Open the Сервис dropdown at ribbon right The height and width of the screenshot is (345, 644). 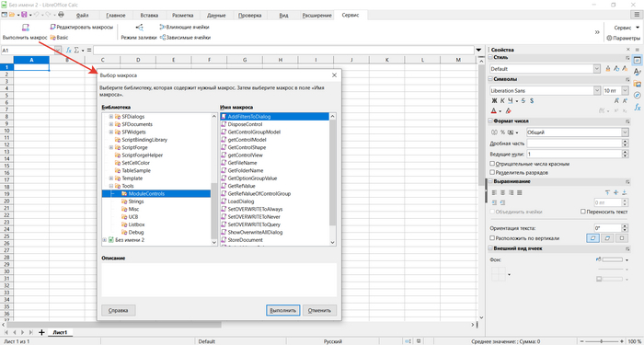627,28
